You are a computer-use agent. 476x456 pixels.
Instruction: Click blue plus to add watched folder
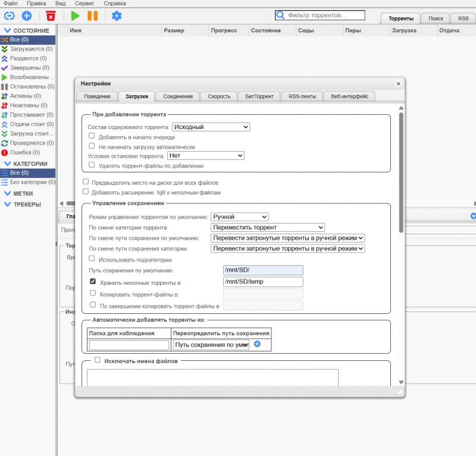pos(257,344)
